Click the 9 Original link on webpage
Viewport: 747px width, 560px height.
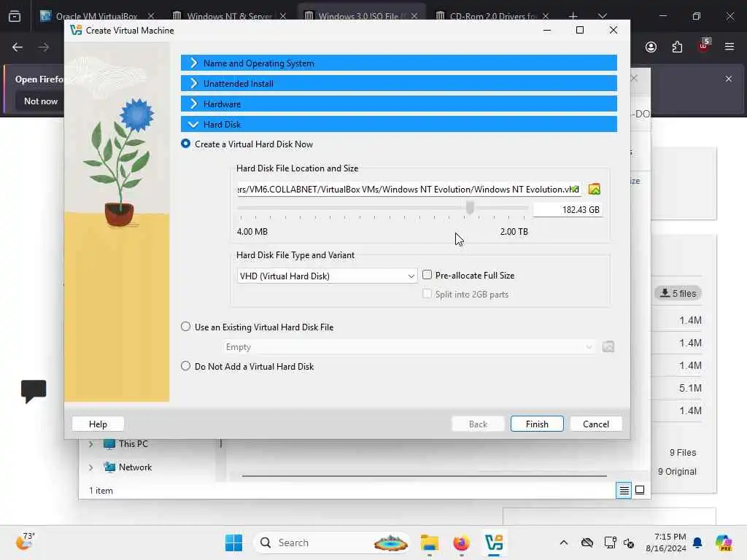(677, 472)
